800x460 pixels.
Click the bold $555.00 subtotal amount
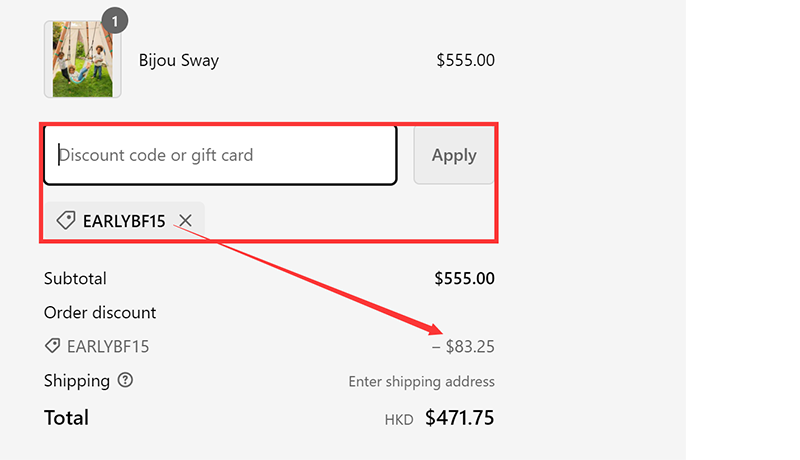click(x=464, y=278)
